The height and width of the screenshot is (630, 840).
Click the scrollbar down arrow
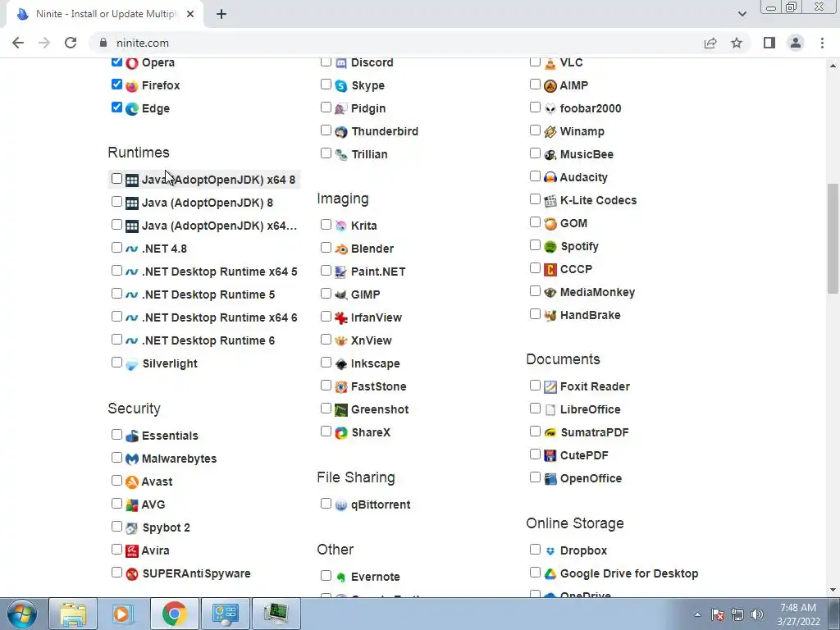tap(833, 590)
